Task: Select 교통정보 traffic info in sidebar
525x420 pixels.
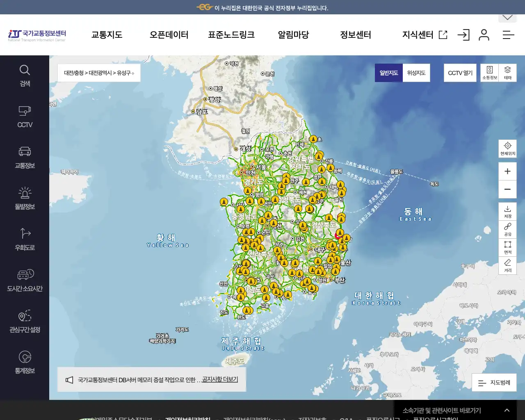Action: pyautogui.click(x=25, y=157)
